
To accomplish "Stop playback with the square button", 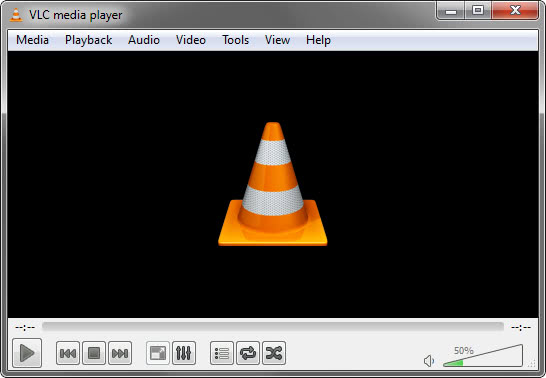I will pyautogui.click(x=94, y=353).
